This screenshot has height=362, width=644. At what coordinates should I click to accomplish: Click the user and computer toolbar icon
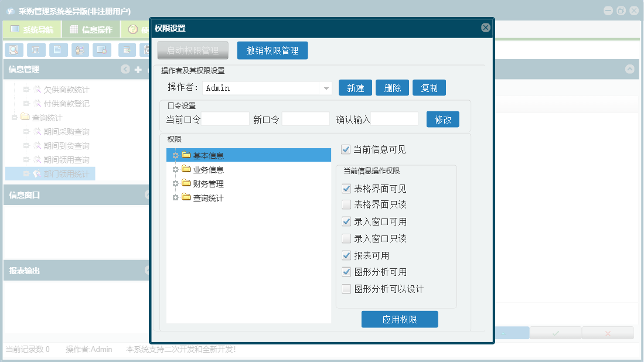click(x=80, y=50)
